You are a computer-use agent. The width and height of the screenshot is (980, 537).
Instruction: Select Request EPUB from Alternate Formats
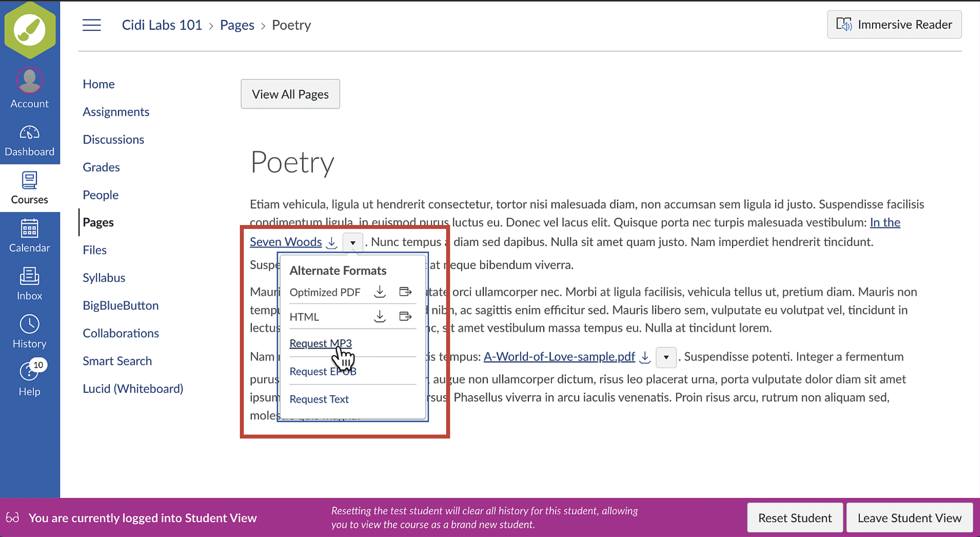click(x=322, y=371)
